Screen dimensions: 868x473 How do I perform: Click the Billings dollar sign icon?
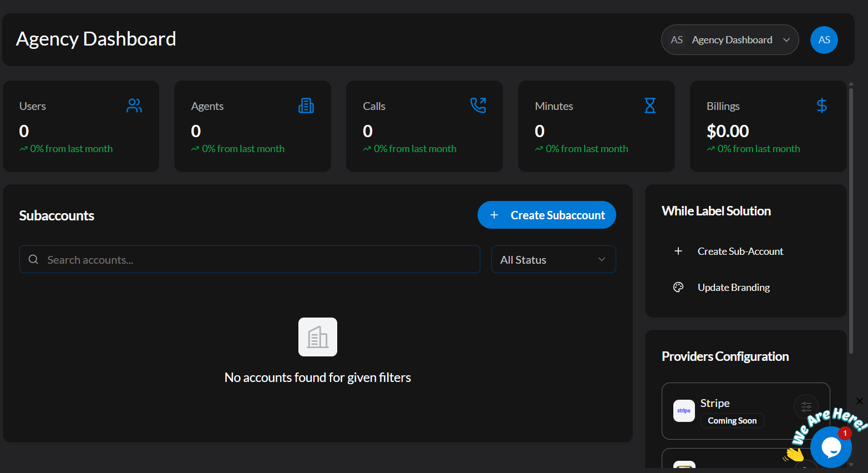(821, 105)
